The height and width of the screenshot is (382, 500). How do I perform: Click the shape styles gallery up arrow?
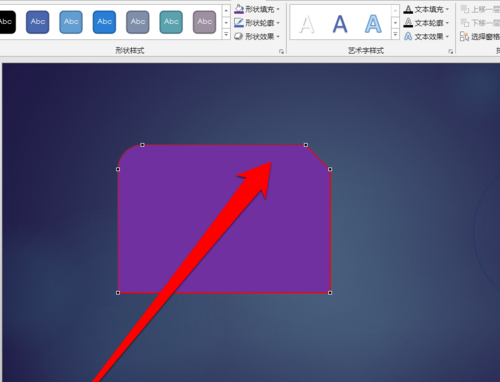tap(226, 11)
